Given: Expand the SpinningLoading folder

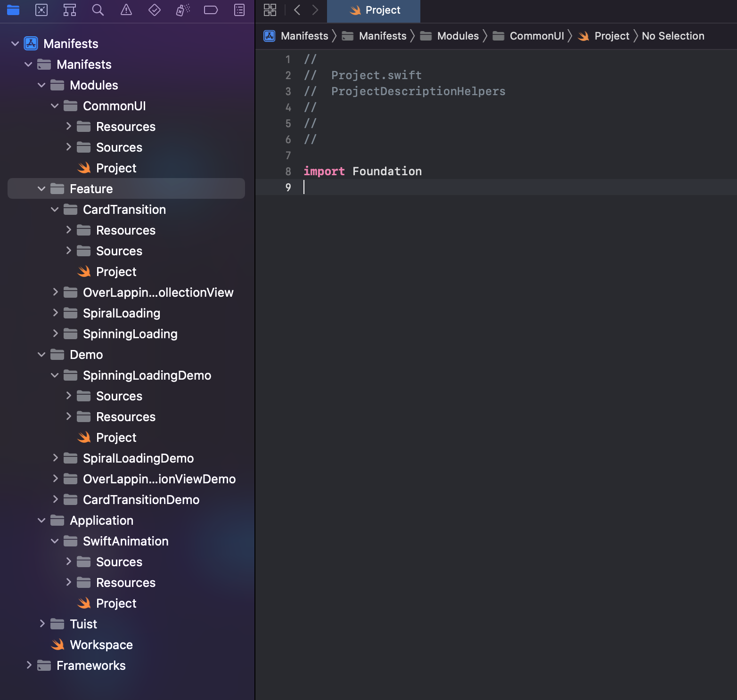Looking at the screenshot, I should (55, 334).
